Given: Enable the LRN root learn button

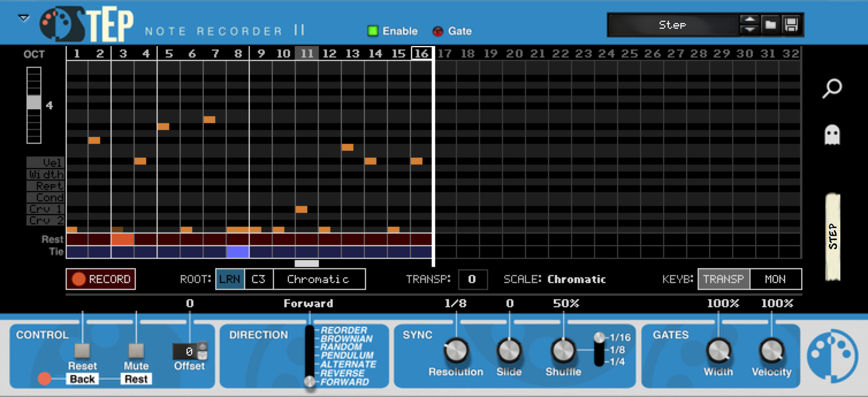Looking at the screenshot, I should (230, 279).
